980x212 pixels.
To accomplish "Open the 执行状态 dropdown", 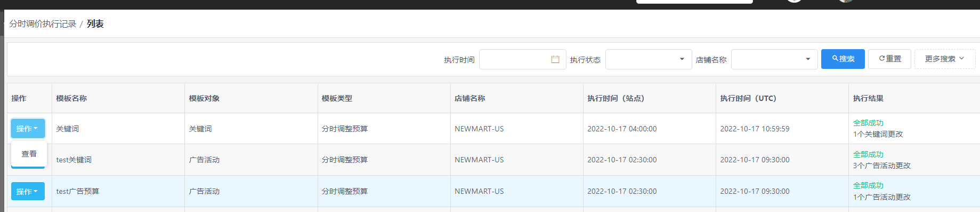I will click(649, 59).
